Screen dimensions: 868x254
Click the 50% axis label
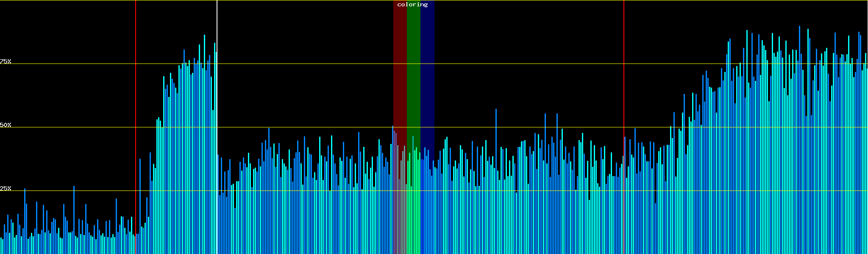point(6,125)
